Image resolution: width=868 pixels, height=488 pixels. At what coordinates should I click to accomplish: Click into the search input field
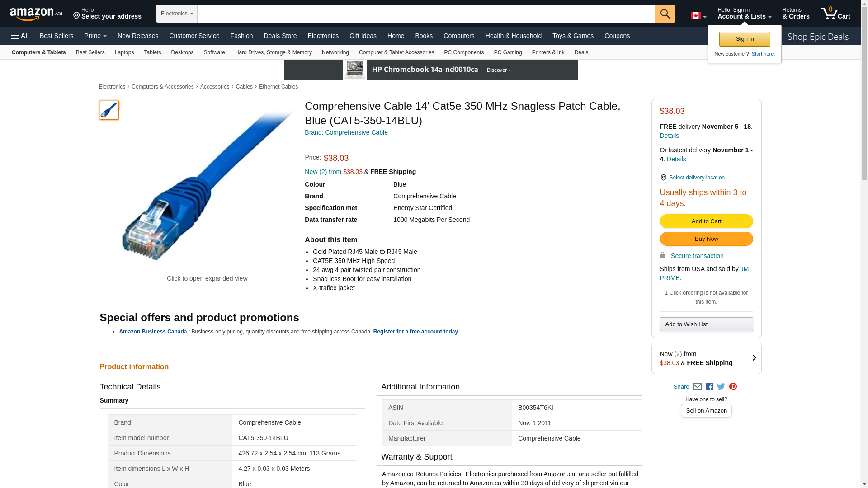pyautogui.click(x=426, y=14)
